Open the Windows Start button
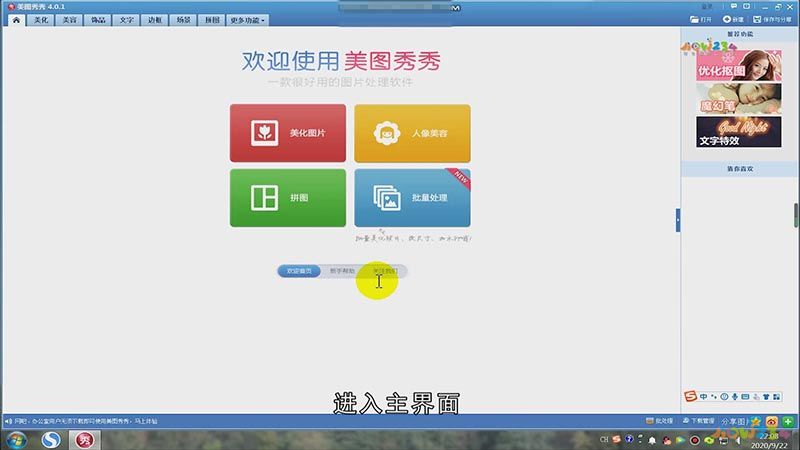800x450 pixels. click(16, 440)
